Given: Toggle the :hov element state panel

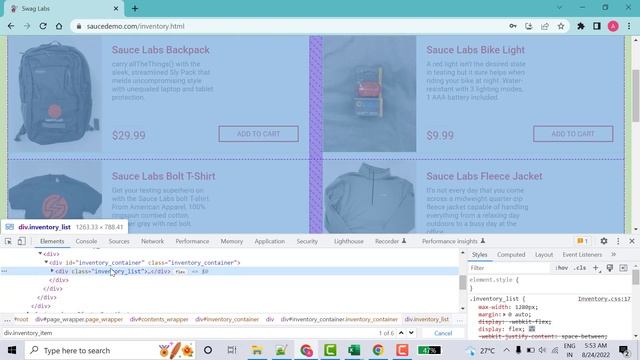Looking at the screenshot, I should tap(562, 268).
